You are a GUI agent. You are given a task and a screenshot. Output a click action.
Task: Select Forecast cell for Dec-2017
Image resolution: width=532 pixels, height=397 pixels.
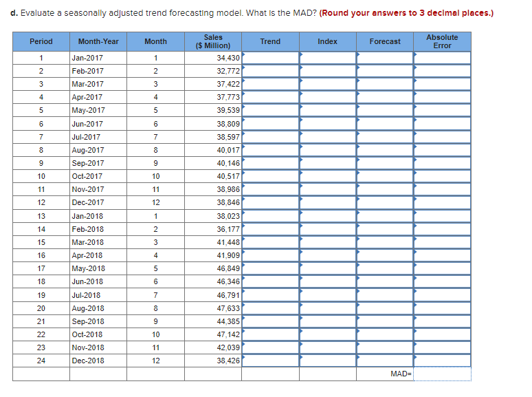[385, 202]
